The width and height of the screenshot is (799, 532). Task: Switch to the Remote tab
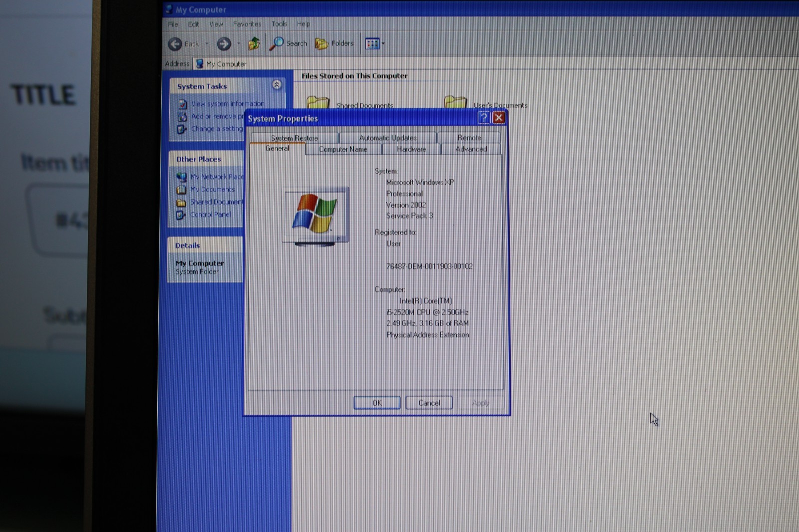click(469, 138)
